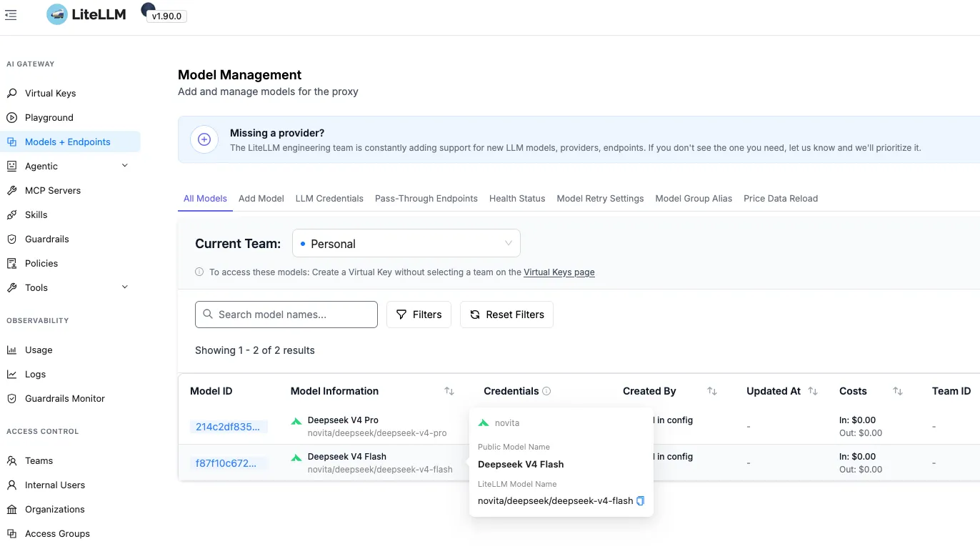Click Showing 1 - 2 of 2 results
Screen dimensions: 980x549
(x=255, y=350)
